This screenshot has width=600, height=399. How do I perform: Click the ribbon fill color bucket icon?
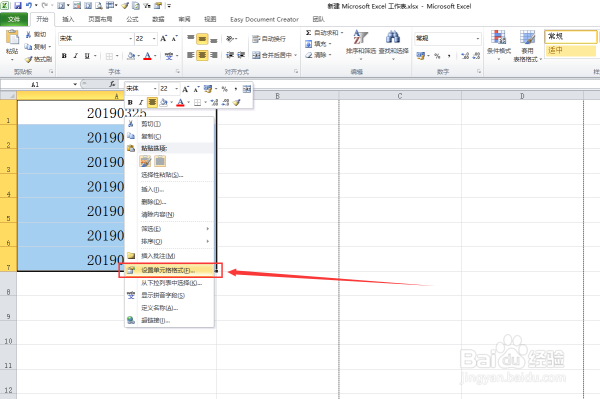coord(131,56)
